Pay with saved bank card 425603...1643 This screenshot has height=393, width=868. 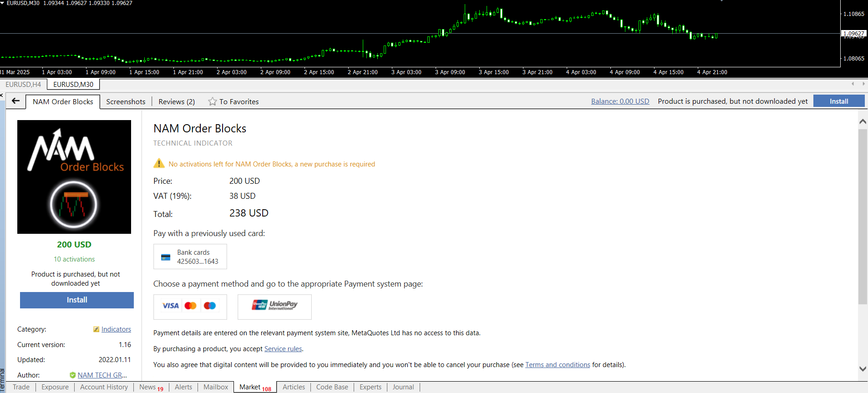(x=190, y=257)
